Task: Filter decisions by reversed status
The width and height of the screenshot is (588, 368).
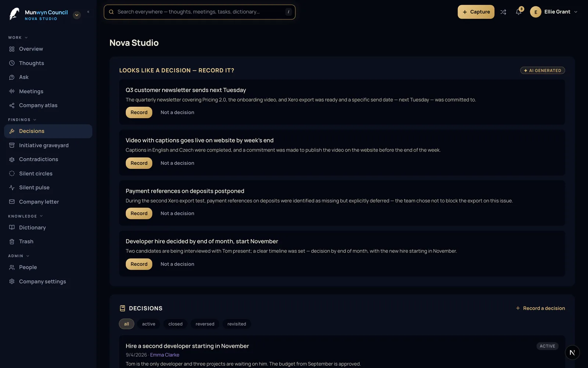Action: 205,324
